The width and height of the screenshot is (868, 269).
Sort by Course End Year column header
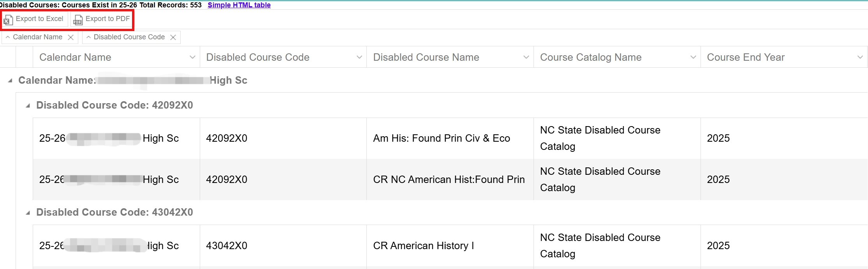pyautogui.click(x=745, y=57)
